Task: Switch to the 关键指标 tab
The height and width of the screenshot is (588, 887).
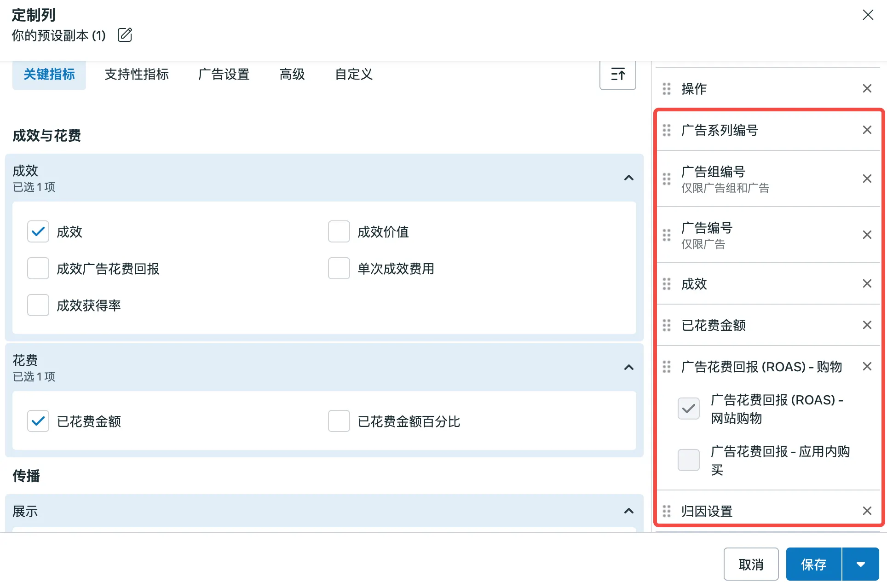Action: (x=49, y=74)
